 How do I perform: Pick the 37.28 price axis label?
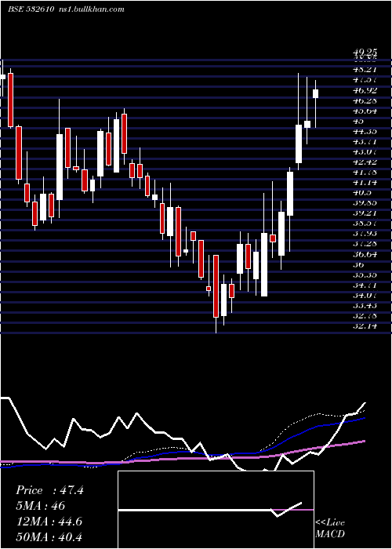point(365,244)
